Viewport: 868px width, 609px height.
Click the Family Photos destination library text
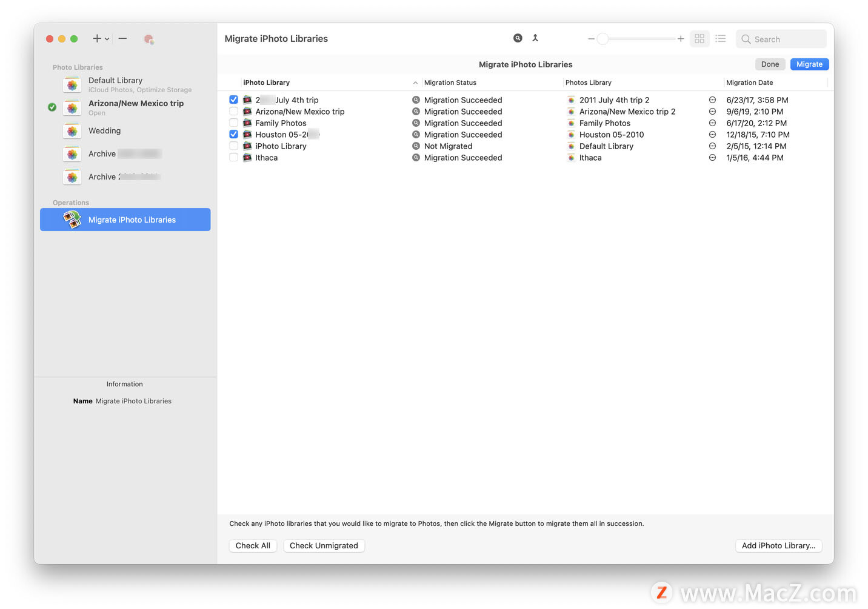(605, 123)
